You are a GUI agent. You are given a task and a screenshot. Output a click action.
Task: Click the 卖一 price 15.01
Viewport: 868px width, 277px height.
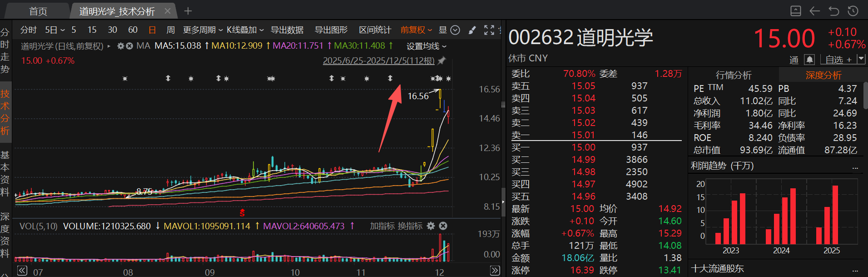point(583,135)
